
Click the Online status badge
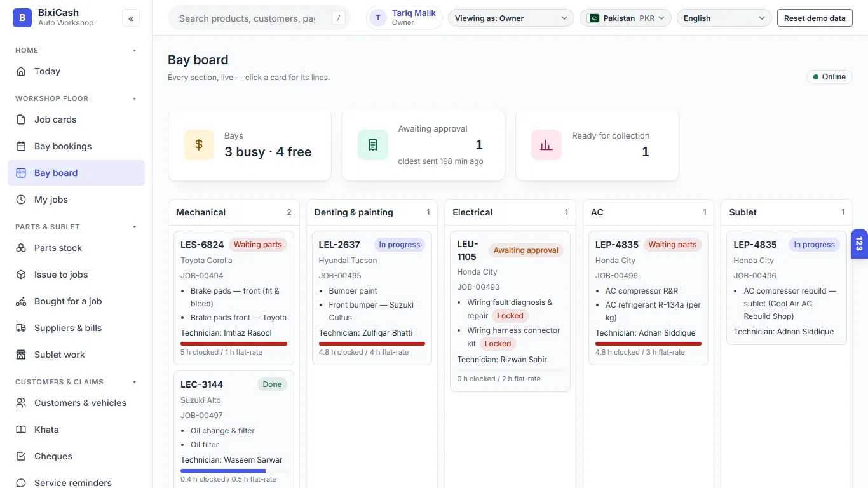[x=829, y=77]
